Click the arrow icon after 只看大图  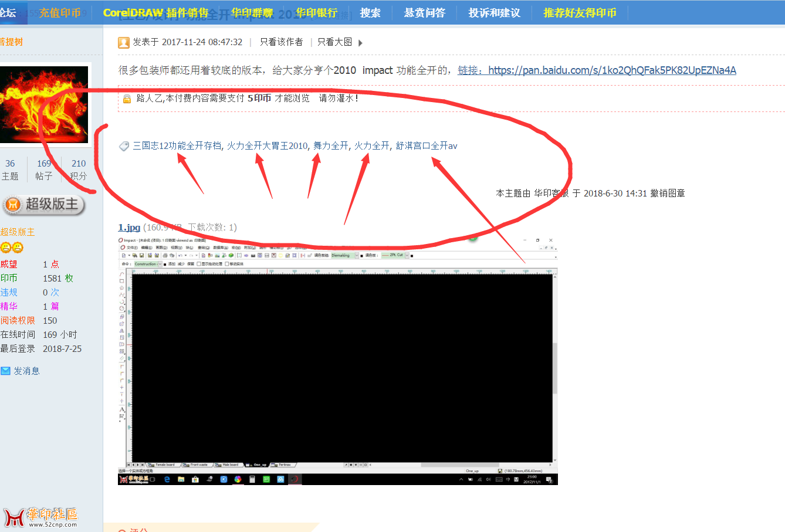pyautogui.click(x=360, y=43)
